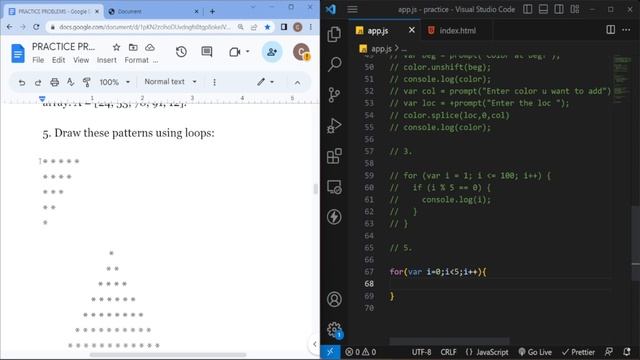The image size is (640, 360).
Task: Click the Chrome address bar URL
Action: [144, 27]
